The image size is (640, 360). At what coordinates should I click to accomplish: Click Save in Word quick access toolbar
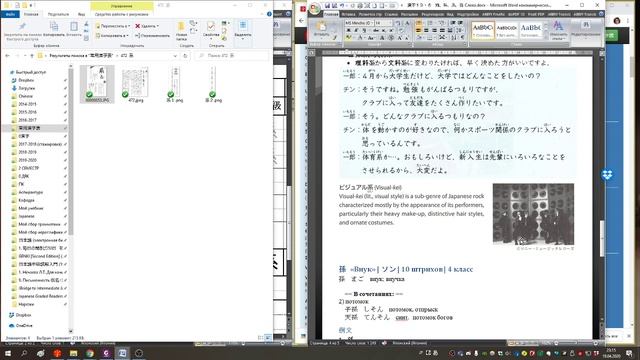click(x=327, y=6)
